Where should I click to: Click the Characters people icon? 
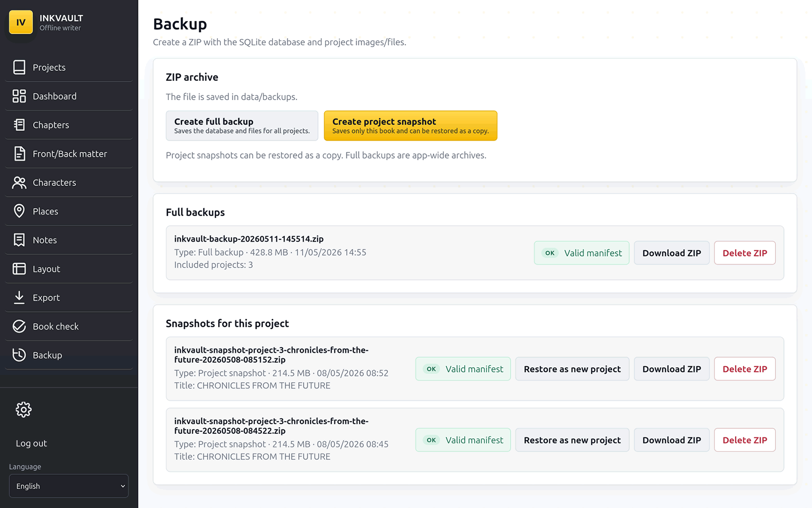(19, 183)
